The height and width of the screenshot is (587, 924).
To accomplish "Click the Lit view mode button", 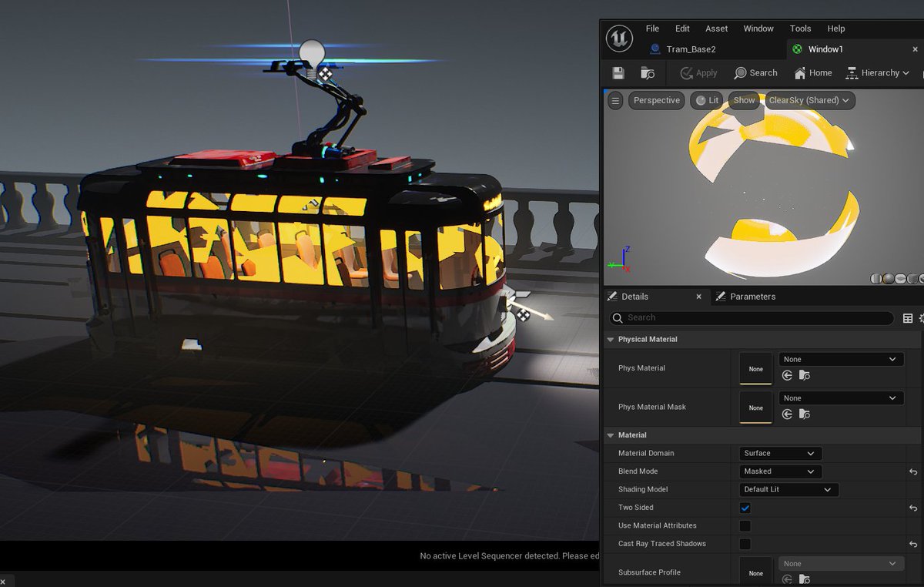I will 706,100.
